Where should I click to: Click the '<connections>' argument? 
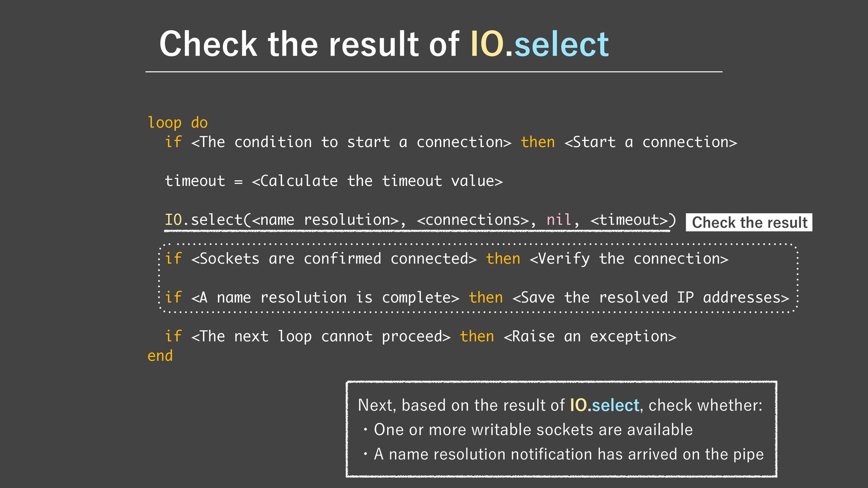472,220
